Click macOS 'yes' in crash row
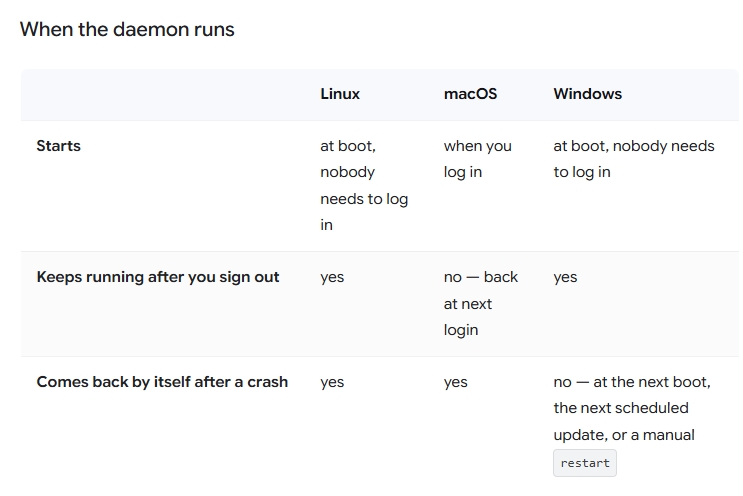 point(456,382)
